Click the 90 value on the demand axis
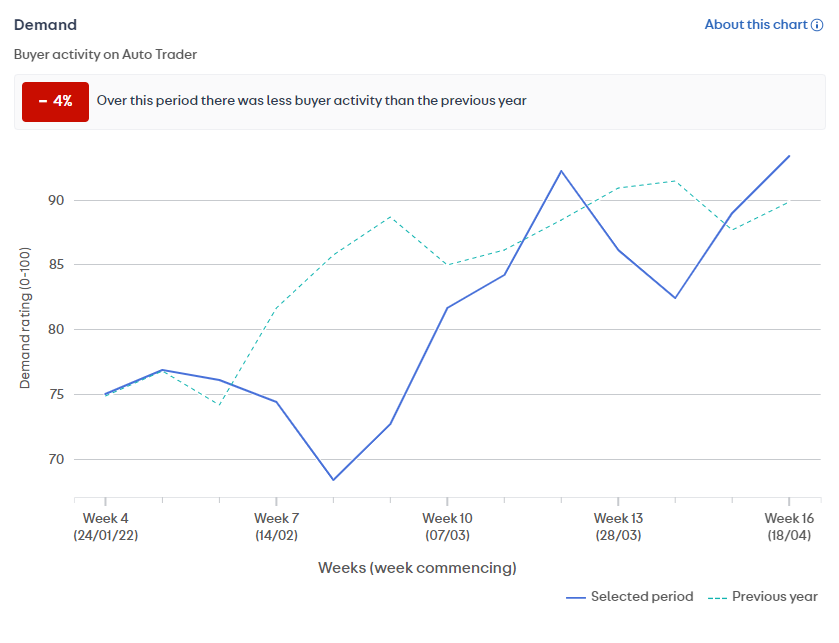 click(x=54, y=200)
